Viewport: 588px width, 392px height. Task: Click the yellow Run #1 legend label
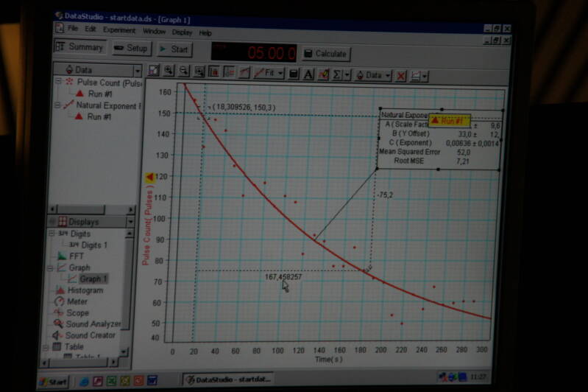448,121
